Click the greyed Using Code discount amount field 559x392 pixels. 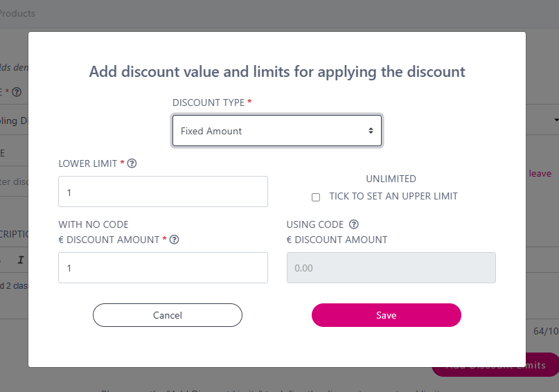tap(391, 268)
